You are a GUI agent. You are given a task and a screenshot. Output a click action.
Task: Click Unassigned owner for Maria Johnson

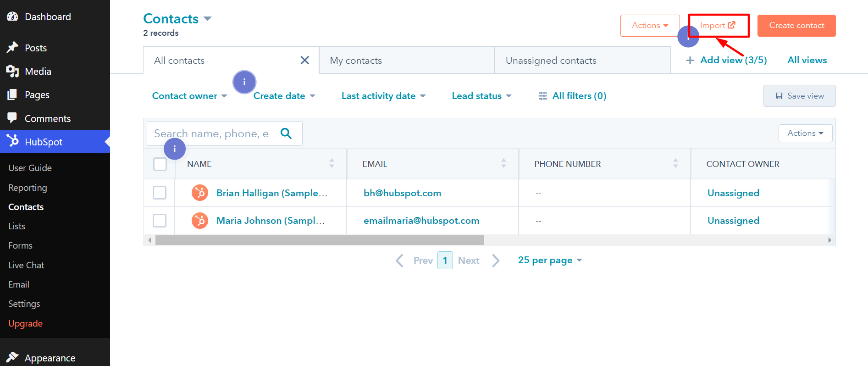tap(733, 221)
